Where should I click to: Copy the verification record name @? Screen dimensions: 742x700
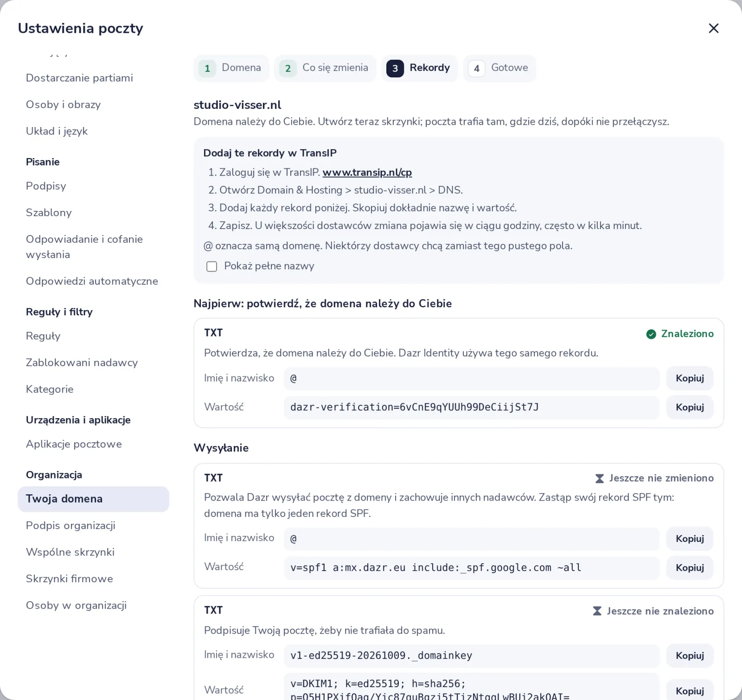[x=690, y=378]
